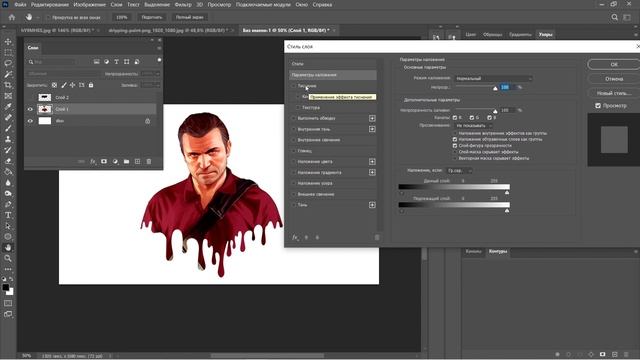Open the Наложение, если dropdown

point(460,171)
